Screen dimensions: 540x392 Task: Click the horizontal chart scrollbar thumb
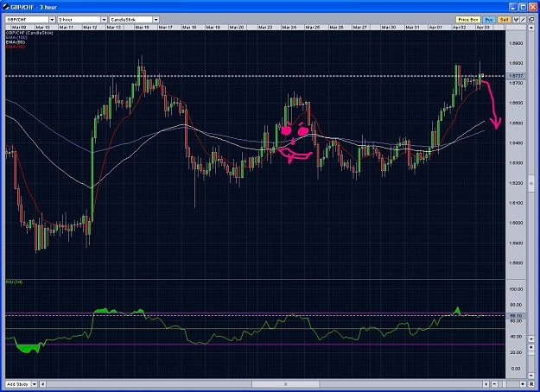click(x=285, y=384)
